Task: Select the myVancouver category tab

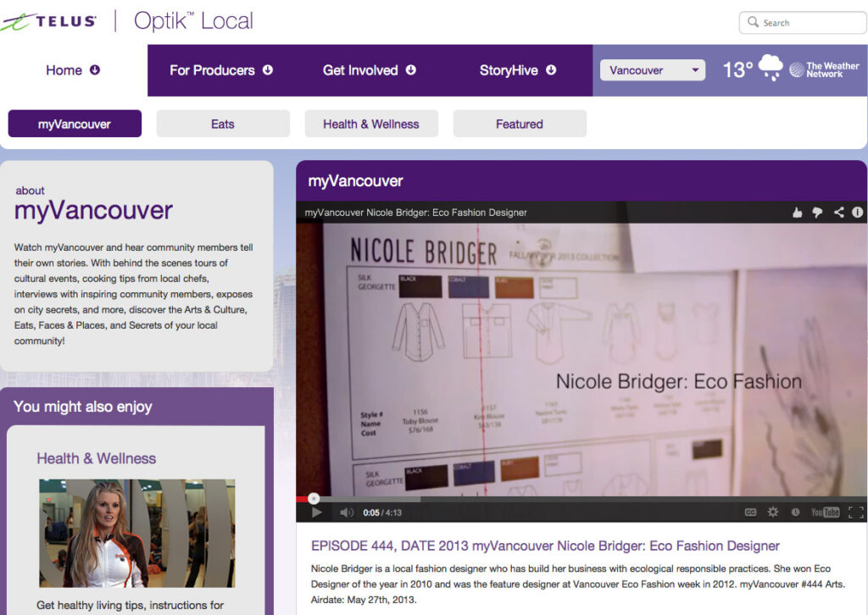Action: click(x=75, y=124)
